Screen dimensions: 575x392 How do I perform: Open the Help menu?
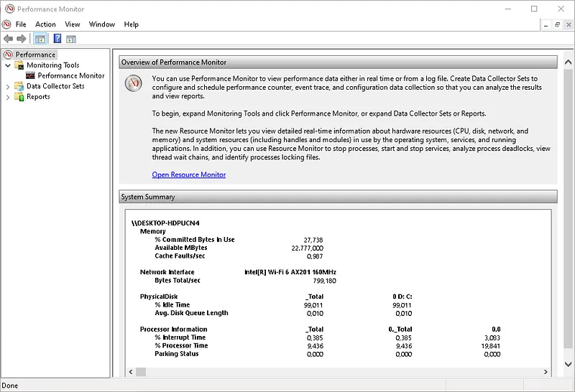pyautogui.click(x=131, y=24)
